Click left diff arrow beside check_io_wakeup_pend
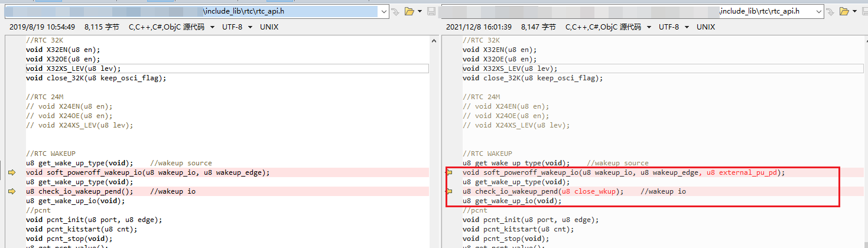 tap(12, 191)
